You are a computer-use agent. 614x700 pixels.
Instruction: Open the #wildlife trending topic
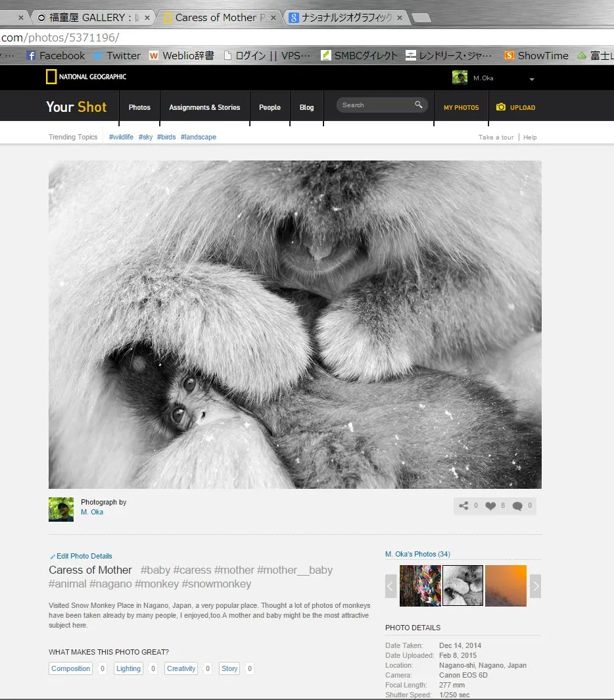[x=121, y=137]
